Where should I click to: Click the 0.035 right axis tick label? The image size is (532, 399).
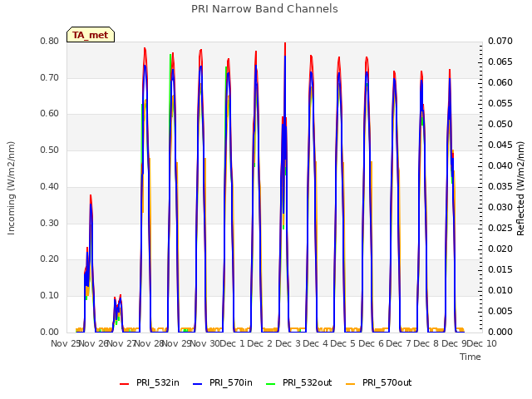coord(500,186)
